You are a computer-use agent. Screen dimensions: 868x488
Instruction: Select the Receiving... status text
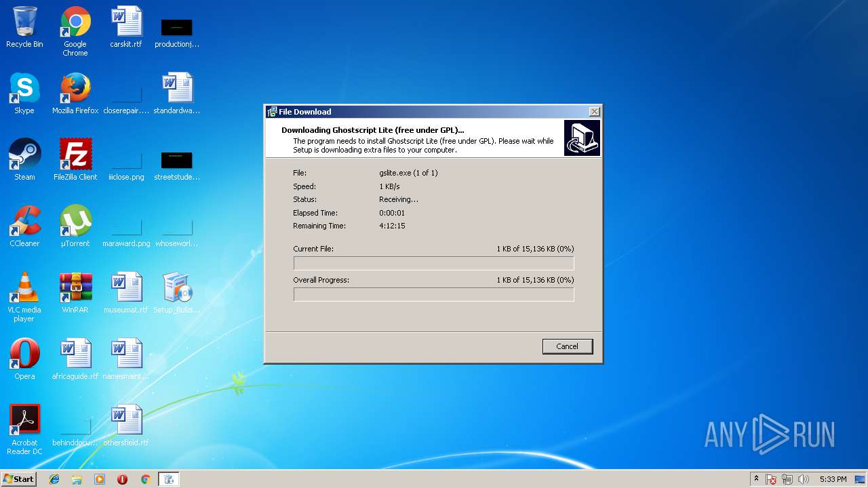coord(399,199)
